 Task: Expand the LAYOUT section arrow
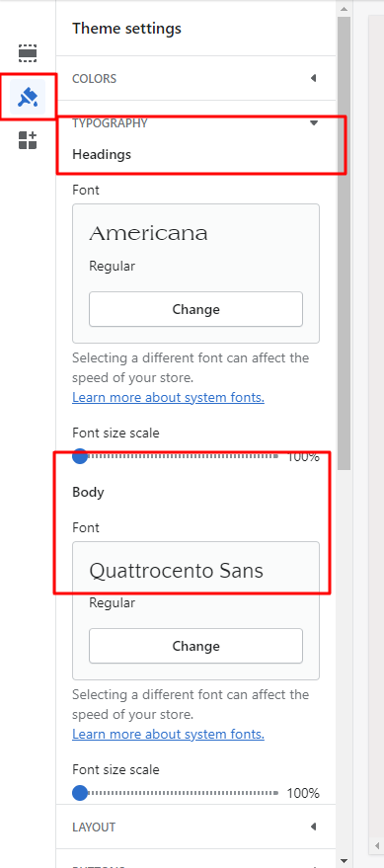313,827
